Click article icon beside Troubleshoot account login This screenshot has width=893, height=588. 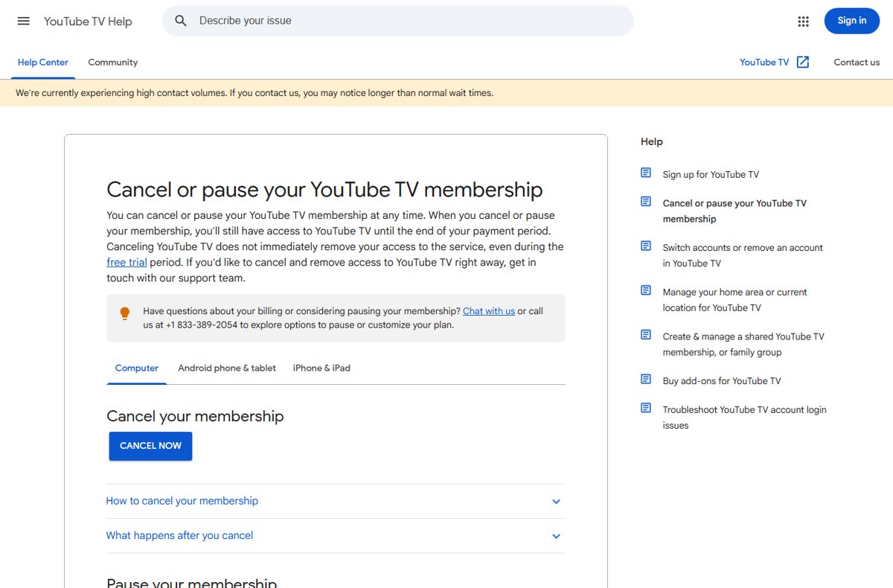pos(646,409)
